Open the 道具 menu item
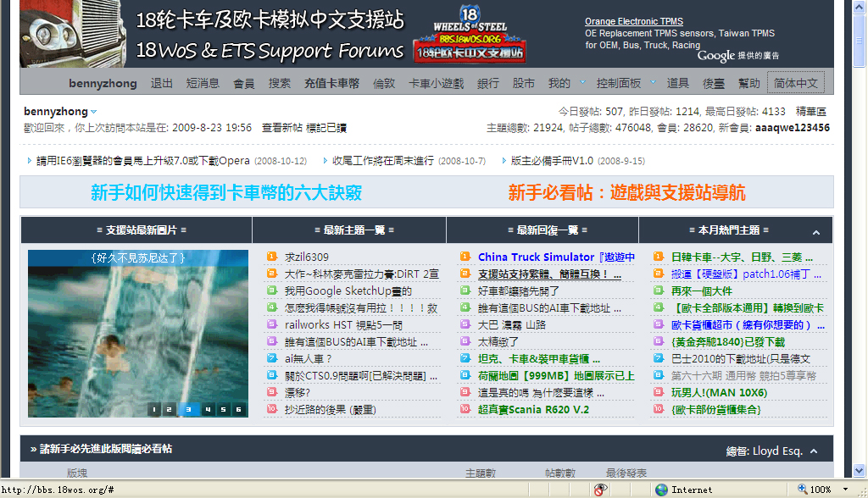This screenshot has height=498, width=868. click(678, 83)
